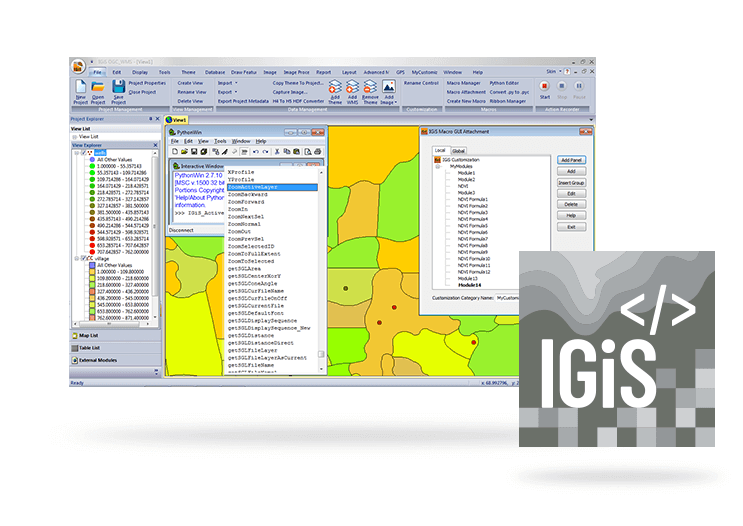Click the Print Preview icon in PythonWin
Screen dimensions: 743x526
308,152
